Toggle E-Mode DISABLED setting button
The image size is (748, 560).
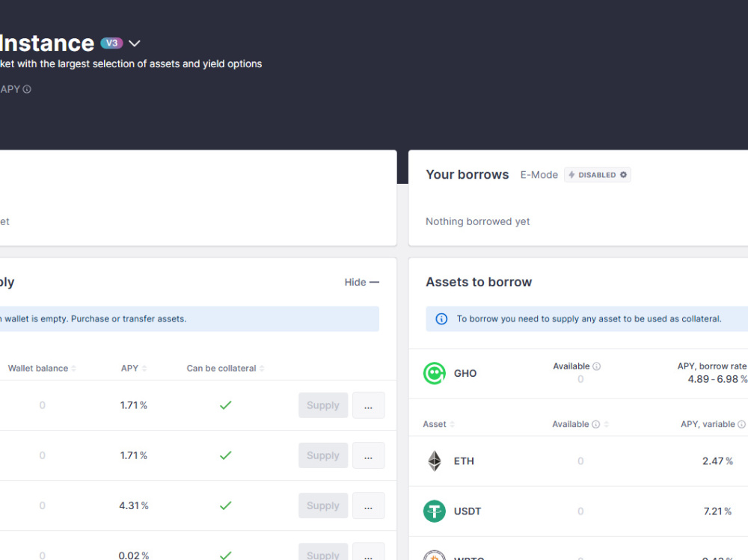coord(597,175)
